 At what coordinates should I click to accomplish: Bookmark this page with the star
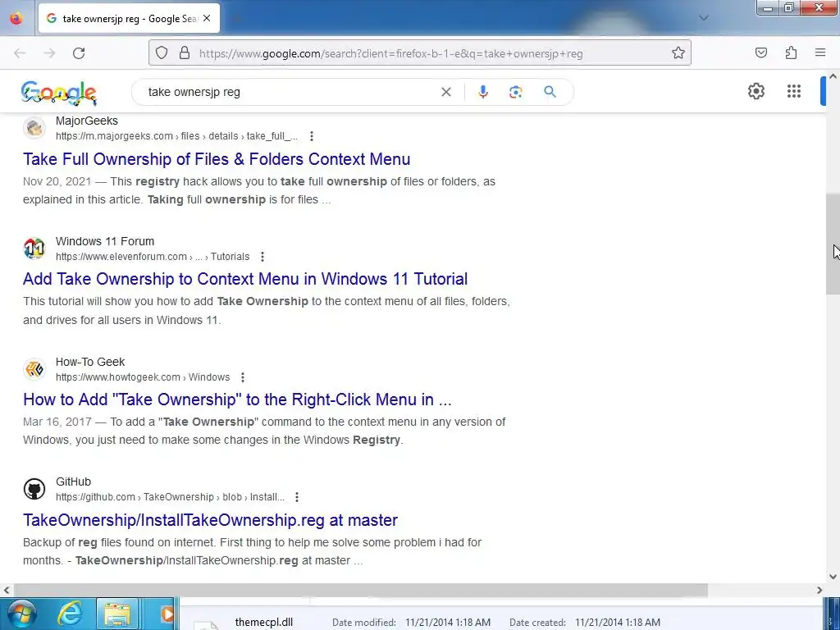pos(678,53)
